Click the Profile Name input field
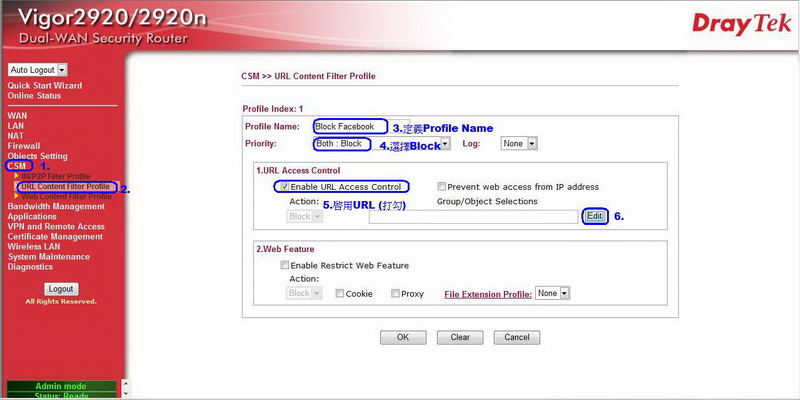 pyautogui.click(x=361, y=126)
